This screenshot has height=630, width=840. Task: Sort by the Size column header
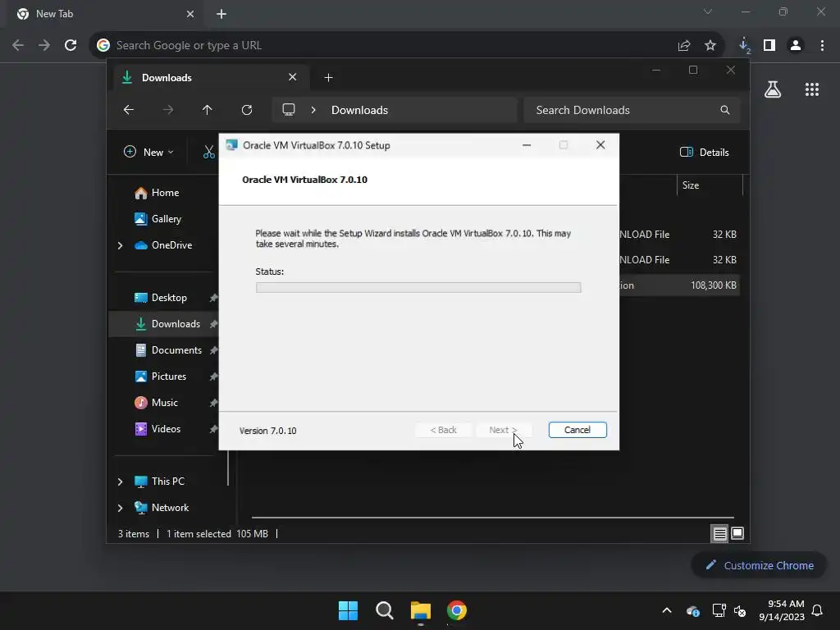710,185
